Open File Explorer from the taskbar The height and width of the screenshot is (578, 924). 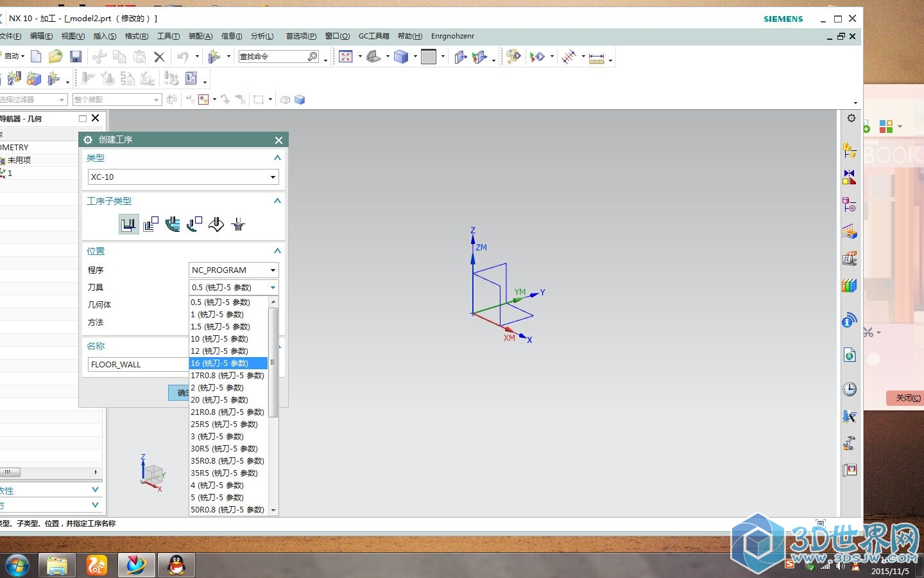point(57,565)
